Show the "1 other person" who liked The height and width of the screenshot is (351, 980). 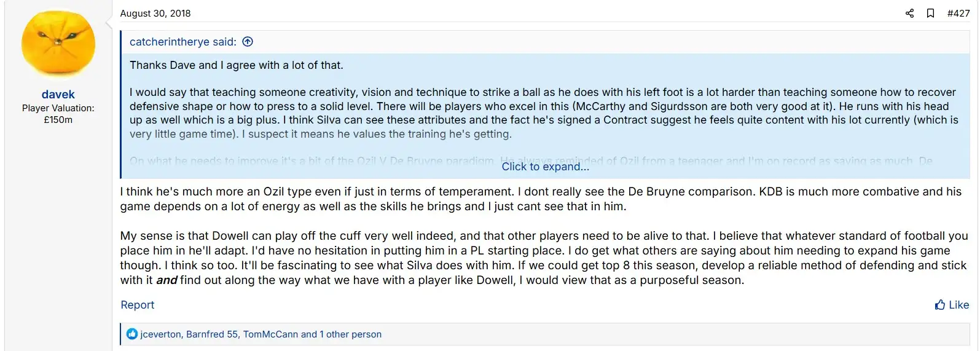[x=350, y=334]
